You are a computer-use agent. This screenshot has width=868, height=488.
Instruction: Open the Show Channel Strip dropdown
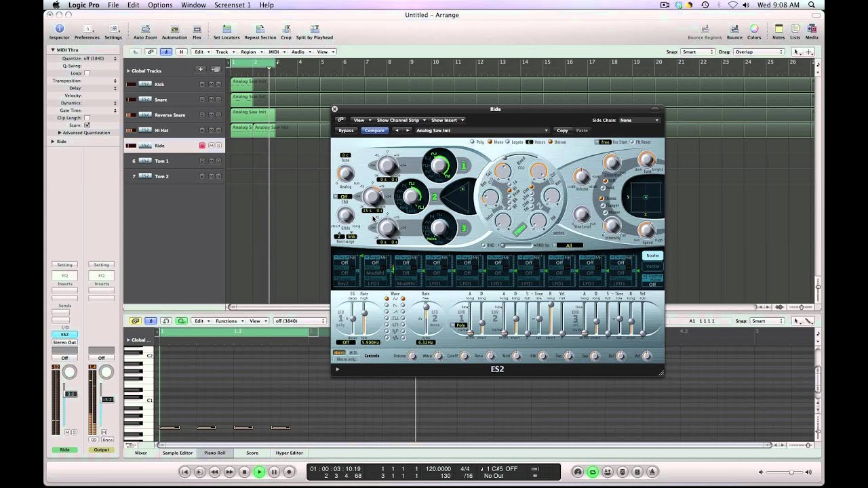400,120
